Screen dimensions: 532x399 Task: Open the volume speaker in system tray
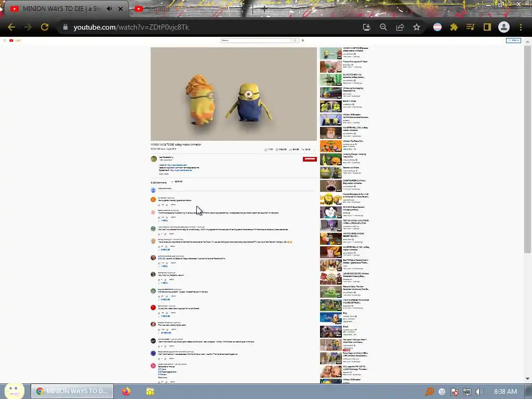[x=479, y=392]
